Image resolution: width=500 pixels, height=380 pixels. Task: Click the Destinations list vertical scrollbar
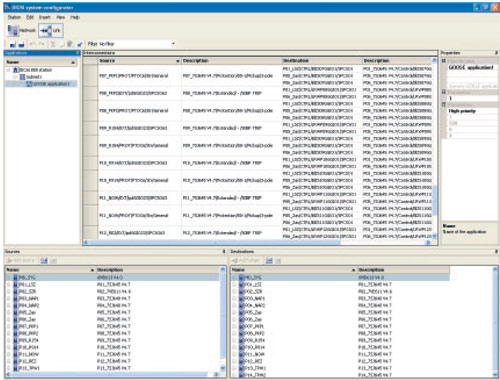(496, 322)
